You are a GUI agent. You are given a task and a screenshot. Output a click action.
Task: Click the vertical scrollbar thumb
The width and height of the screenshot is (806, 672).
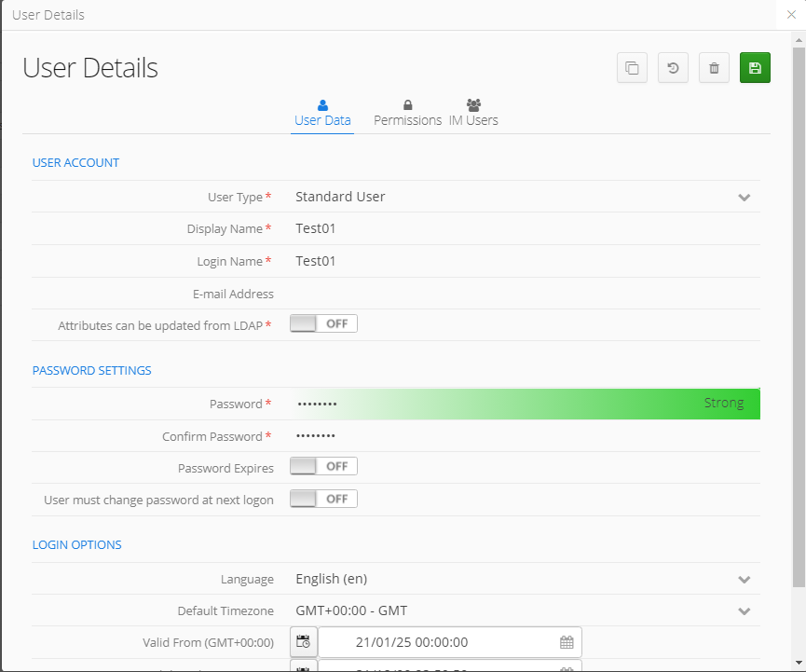(799, 317)
